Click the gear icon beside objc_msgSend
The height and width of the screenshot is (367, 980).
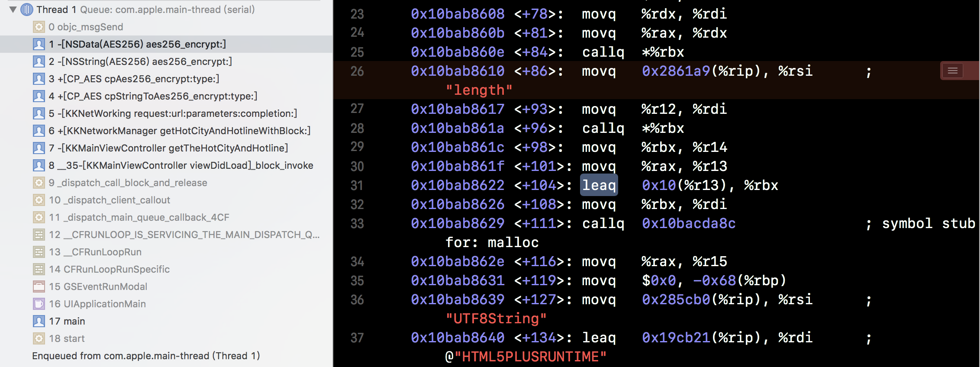click(39, 27)
